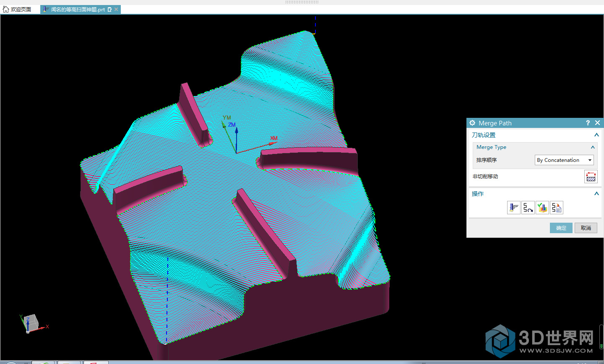Confirm with the 确定 button
This screenshot has height=364, width=604.
click(x=561, y=228)
